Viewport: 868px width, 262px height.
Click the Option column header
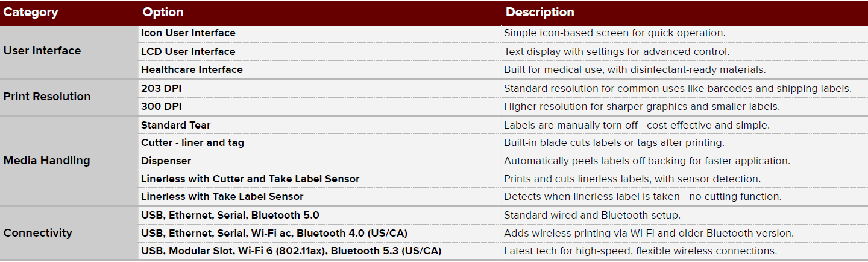[x=163, y=12]
